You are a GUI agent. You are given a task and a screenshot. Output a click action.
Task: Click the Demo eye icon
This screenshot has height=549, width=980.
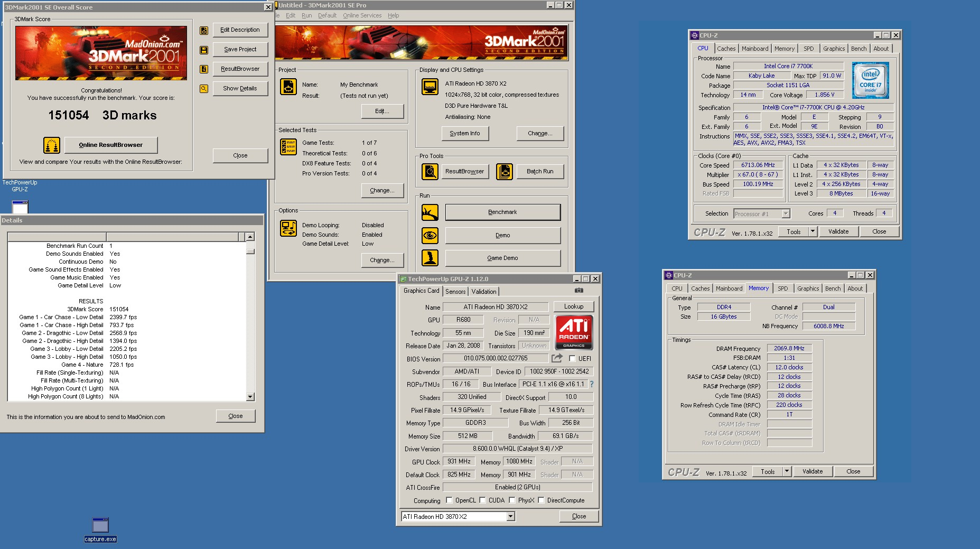coord(430,236)
